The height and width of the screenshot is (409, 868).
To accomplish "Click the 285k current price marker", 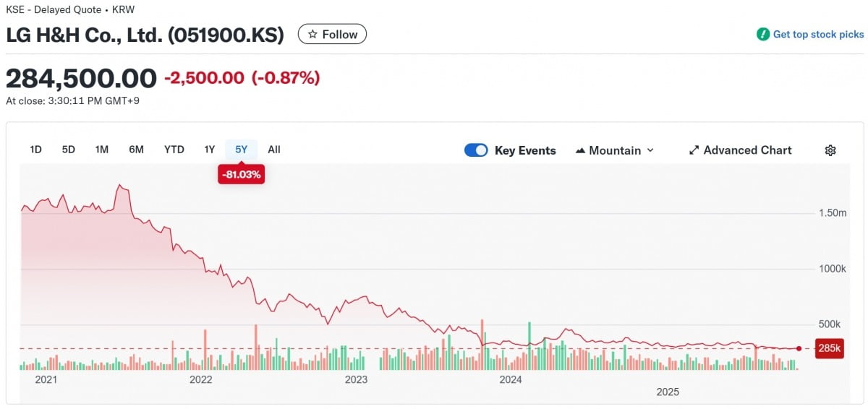I will click(829, 348).
